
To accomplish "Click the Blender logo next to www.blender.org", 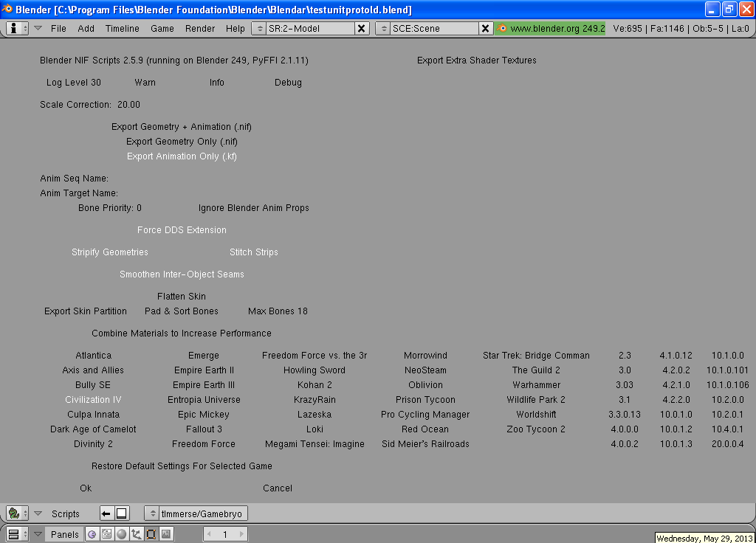I will pyautogui.click(x=502, y=29).
